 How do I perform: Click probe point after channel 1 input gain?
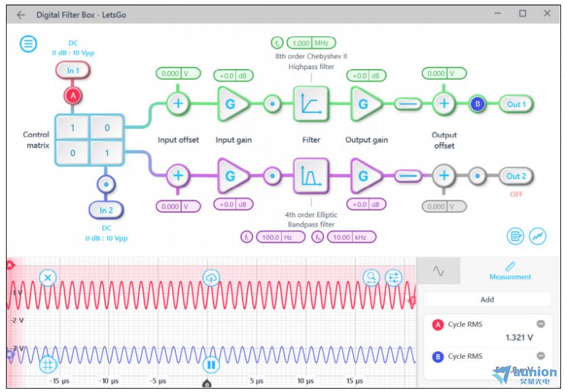pyautogui.click(x=272, y=104)
